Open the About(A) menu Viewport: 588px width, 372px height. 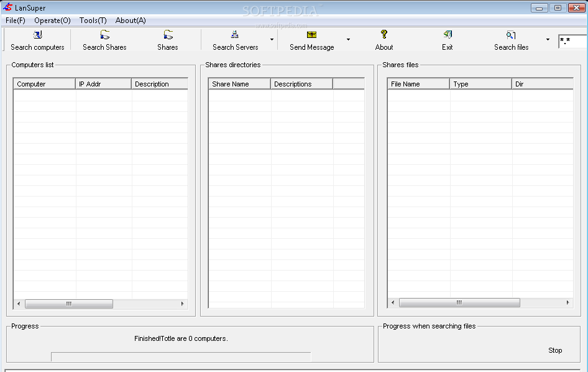[x=131, y=21]
